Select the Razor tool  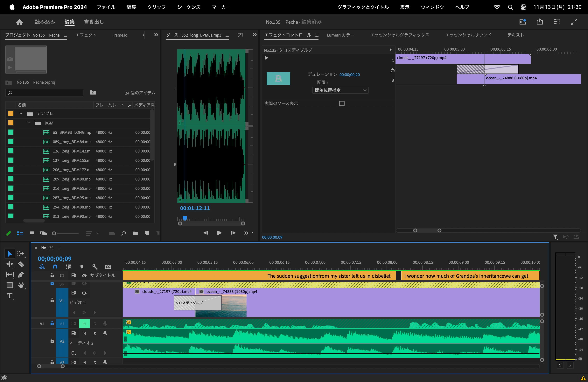pyautogui.click(x=21, y=264)
